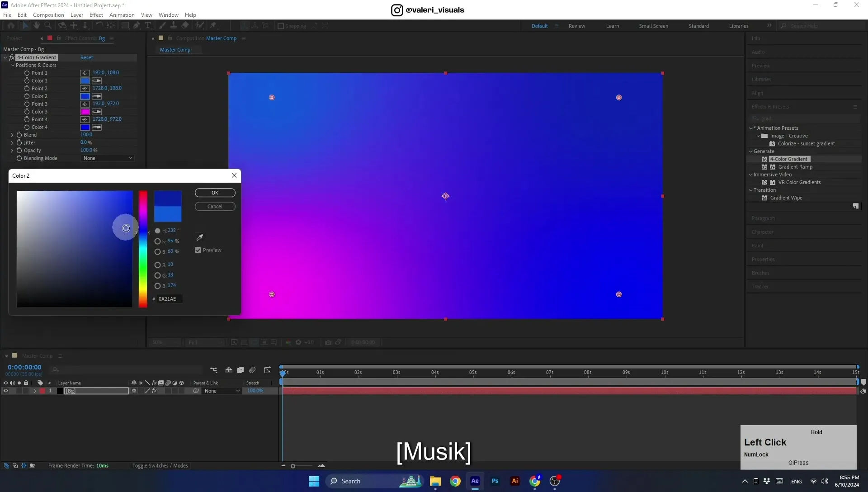Screen dimensions: 868x492
Task: Select the Selection arrow tool
Action: click(25, 26)
